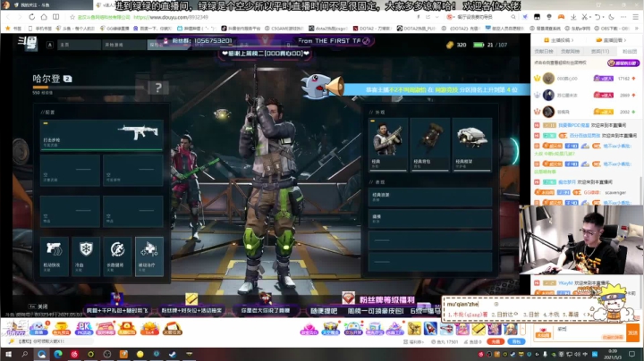Open the 开始游戏 tab in game menu

click(123, 45)
